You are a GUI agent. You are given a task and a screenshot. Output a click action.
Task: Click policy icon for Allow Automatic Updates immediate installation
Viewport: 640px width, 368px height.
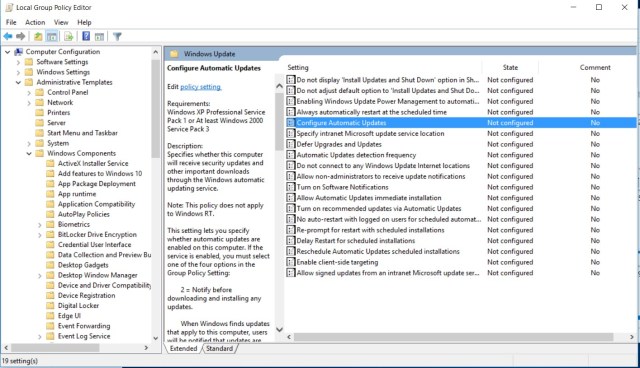coord(291,197)
